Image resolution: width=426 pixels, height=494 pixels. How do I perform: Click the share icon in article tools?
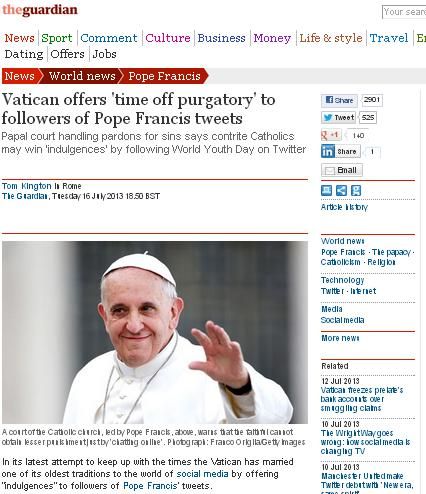pyautogui.click(x=341, y=191)
